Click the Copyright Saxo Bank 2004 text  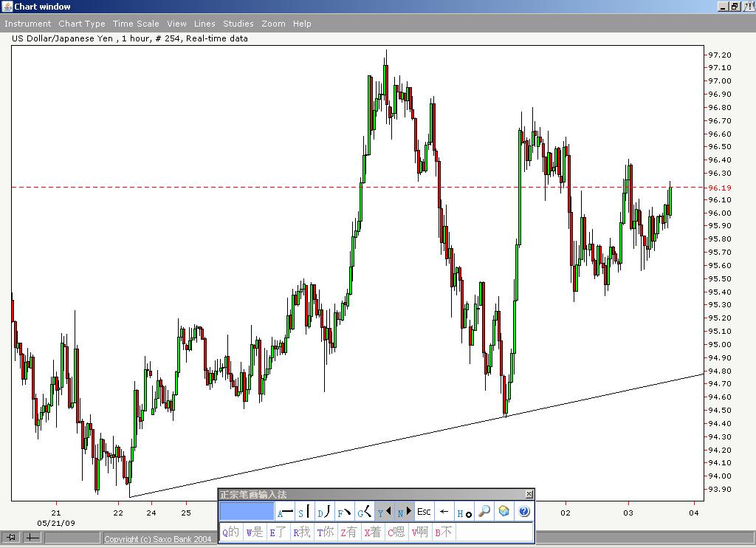point(158,539)
